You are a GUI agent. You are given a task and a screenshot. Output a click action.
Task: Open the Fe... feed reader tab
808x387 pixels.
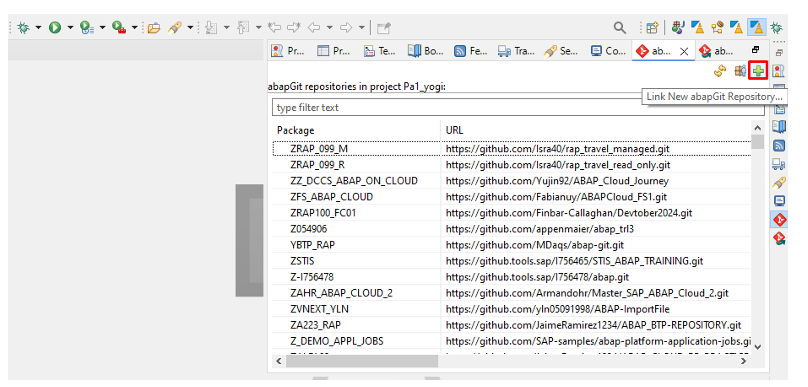coord(470,51)
